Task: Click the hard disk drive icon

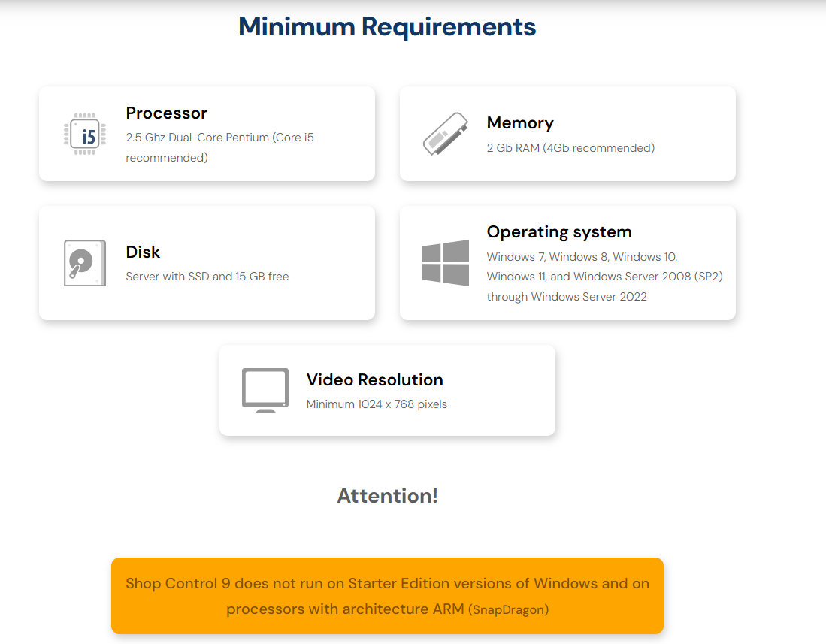Action: pos(85,263)
